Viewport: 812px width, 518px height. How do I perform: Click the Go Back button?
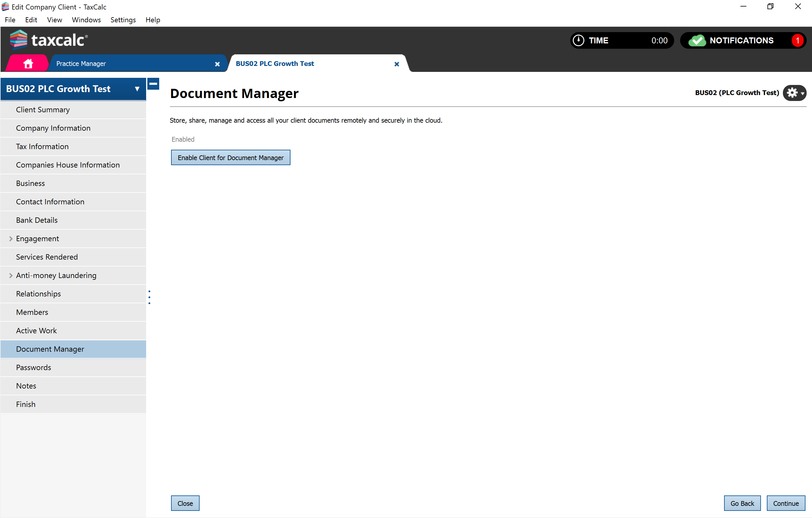742,503
